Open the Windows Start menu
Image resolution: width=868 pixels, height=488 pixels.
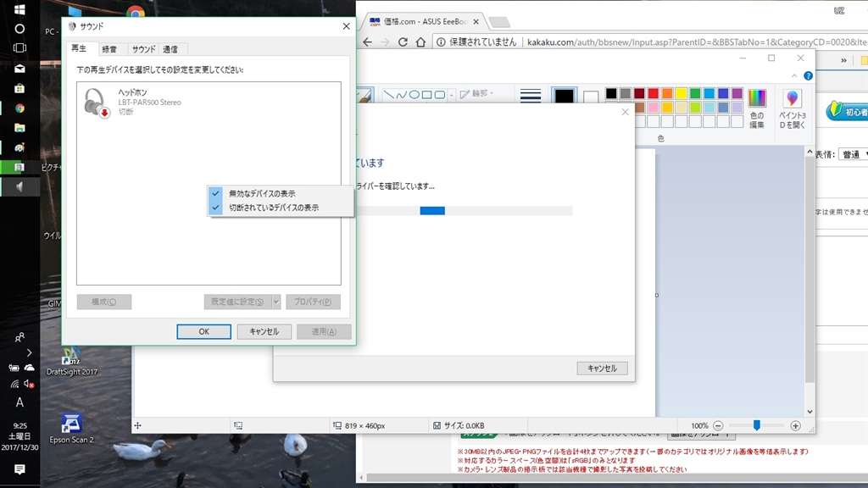click(x=19, y=9)
